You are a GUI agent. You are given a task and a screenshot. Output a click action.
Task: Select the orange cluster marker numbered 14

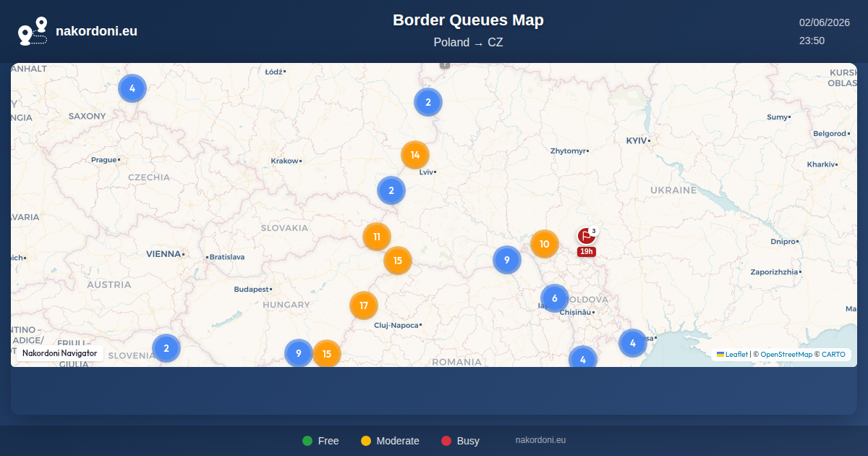tap(415, 155)
